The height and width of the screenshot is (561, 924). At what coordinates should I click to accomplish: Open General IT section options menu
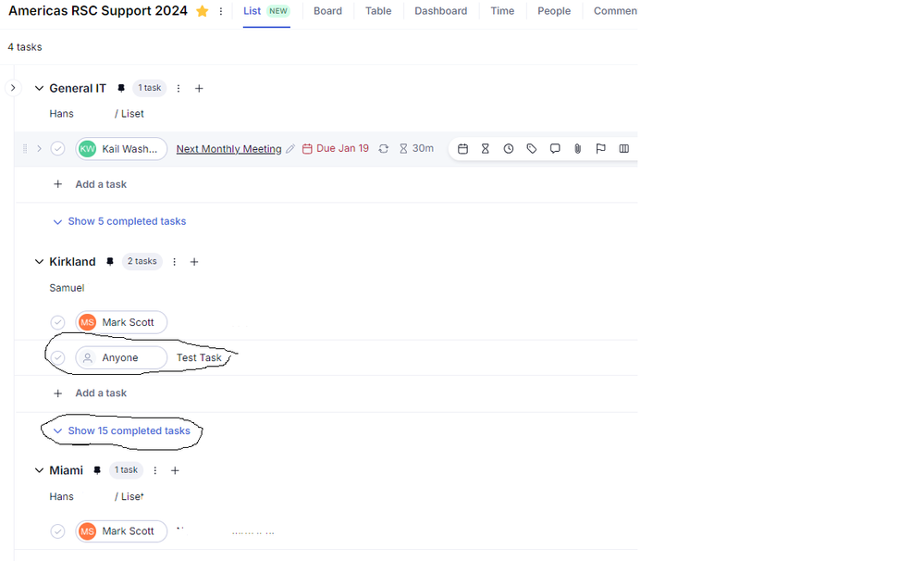pyautogui.click(x=179, y=89)
